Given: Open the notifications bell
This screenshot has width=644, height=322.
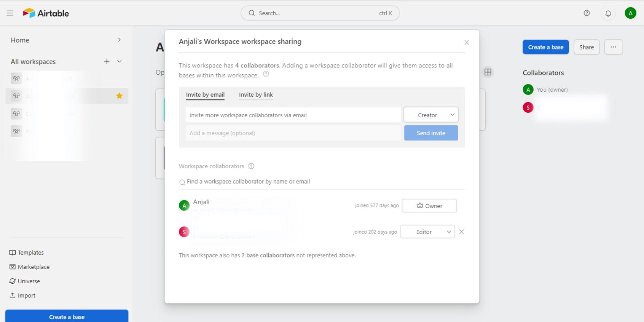Looking at the screenshot, I should click(x=608, y=13).
